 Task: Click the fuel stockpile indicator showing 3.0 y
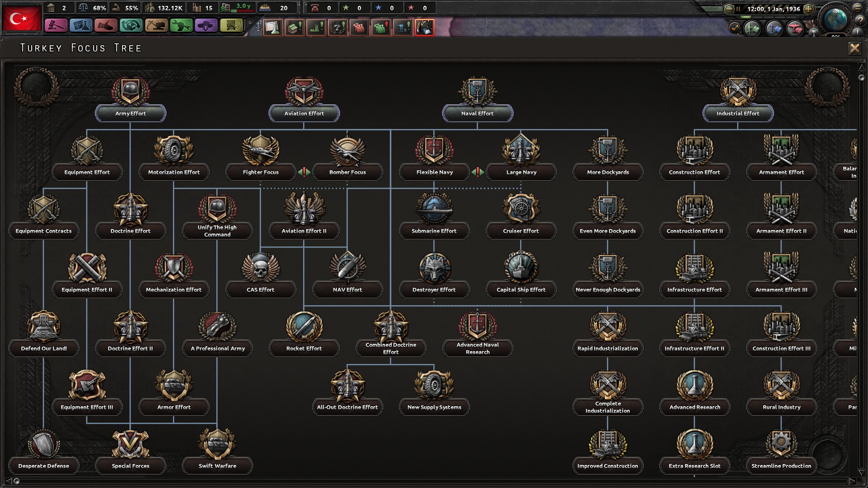[237, 8]
